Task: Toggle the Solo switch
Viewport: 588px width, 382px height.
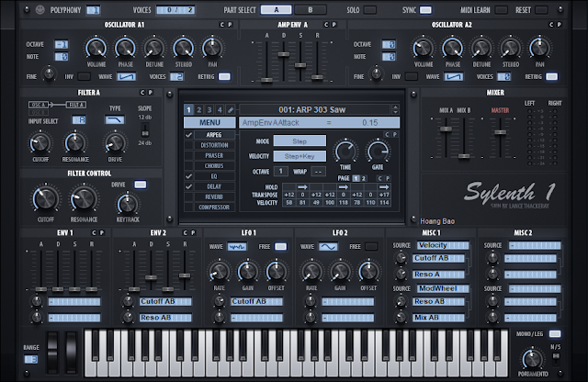Action: point(369,10)
